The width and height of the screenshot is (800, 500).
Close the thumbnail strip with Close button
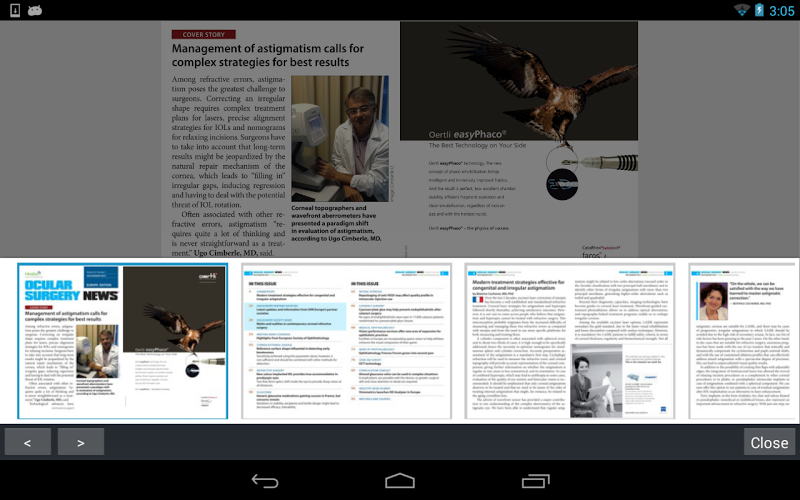click(769, 442)
